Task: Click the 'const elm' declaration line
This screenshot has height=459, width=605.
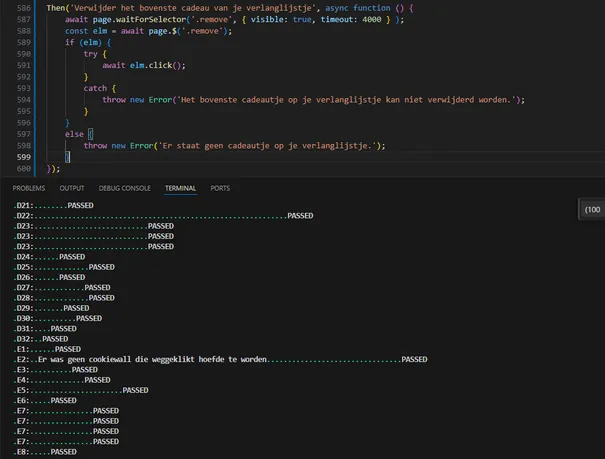Action: click(149, 31)
